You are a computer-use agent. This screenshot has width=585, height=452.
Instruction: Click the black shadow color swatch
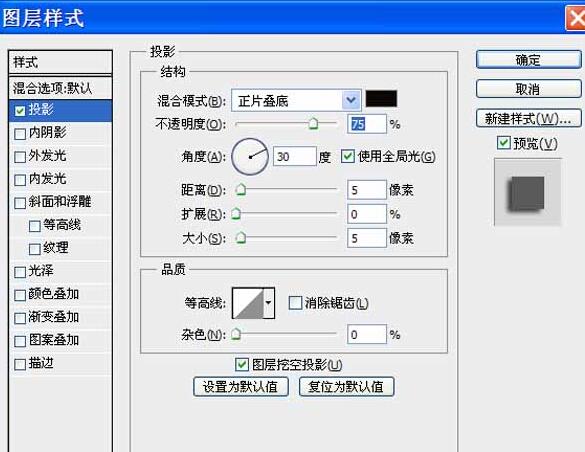[381, 99]
